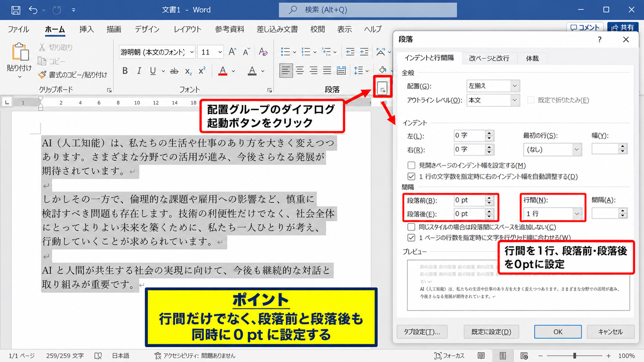This screenshot has height=362, width=644.
Task: Apply underline to text
Action: (153, 71)
